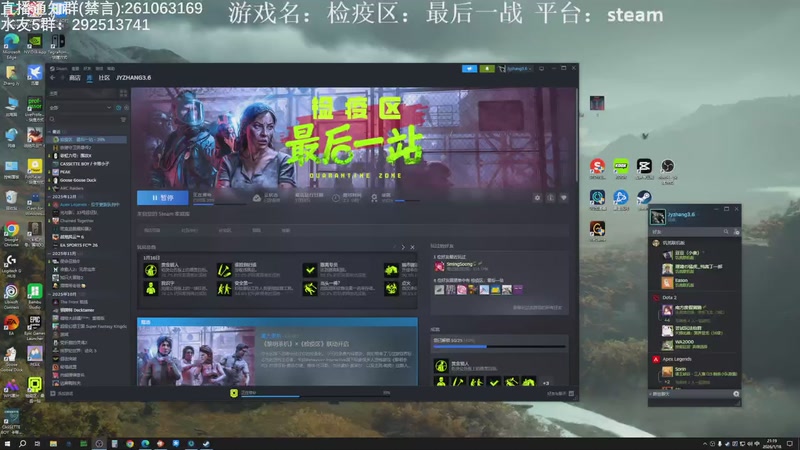Open the green notifications bell

(x=487, y=68)
